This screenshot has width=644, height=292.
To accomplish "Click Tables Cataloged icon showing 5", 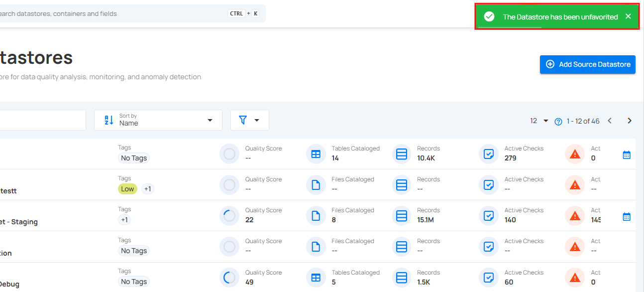I will (316, 278).
